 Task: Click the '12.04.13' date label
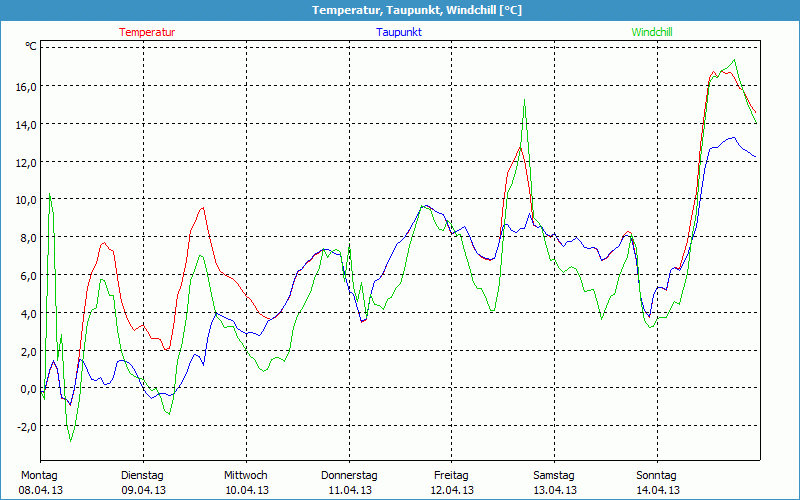452,490
